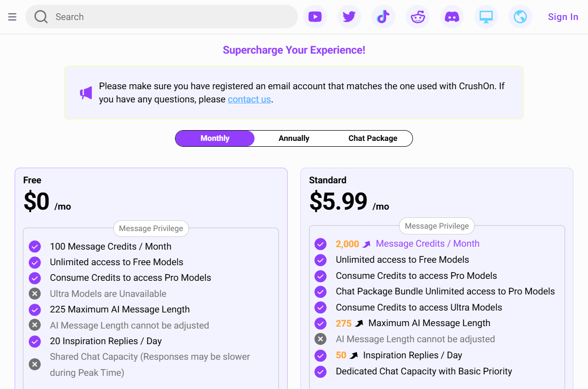Open the Twitter link icon
This screenshot has height=389, width=588.
click(x=349, y=17)
